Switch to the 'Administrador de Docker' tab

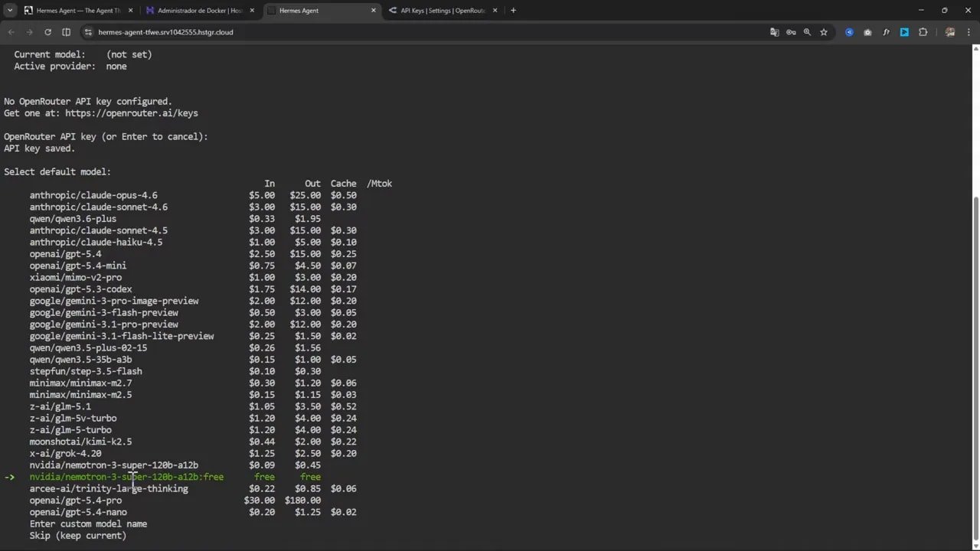[200, 11]
